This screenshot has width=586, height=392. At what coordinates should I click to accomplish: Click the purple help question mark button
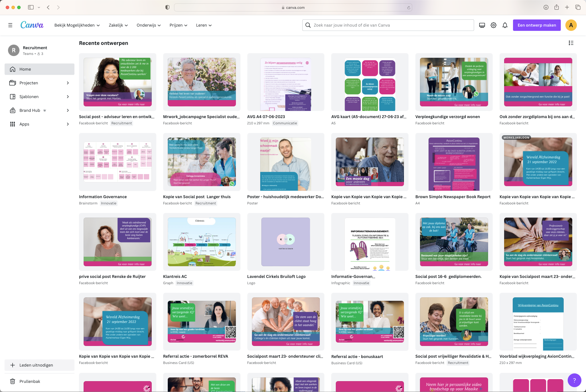click(574, 380)
